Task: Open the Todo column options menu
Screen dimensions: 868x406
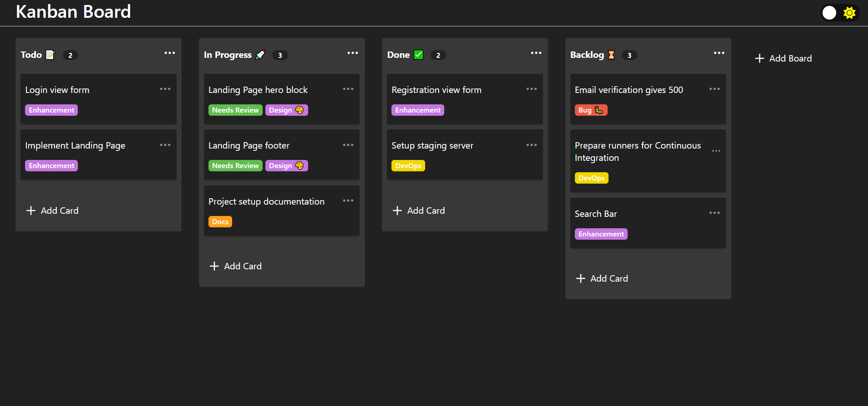Action: coord(169,53)
